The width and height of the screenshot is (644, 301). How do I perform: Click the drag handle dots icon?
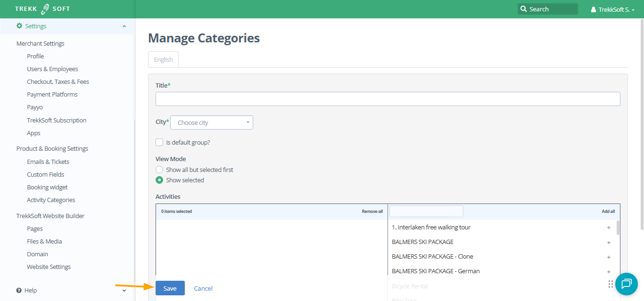tap(611, 284)
